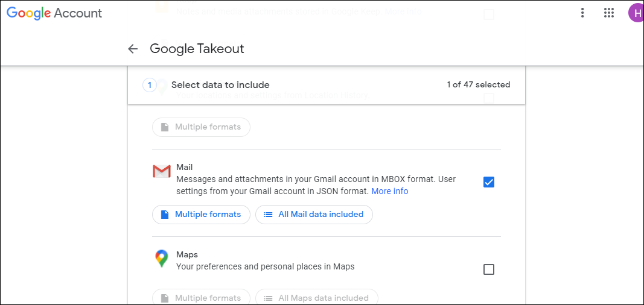644x305 pixels.
Task: Open Mail's Multiple formats button
Action: (x=201, y=215)
